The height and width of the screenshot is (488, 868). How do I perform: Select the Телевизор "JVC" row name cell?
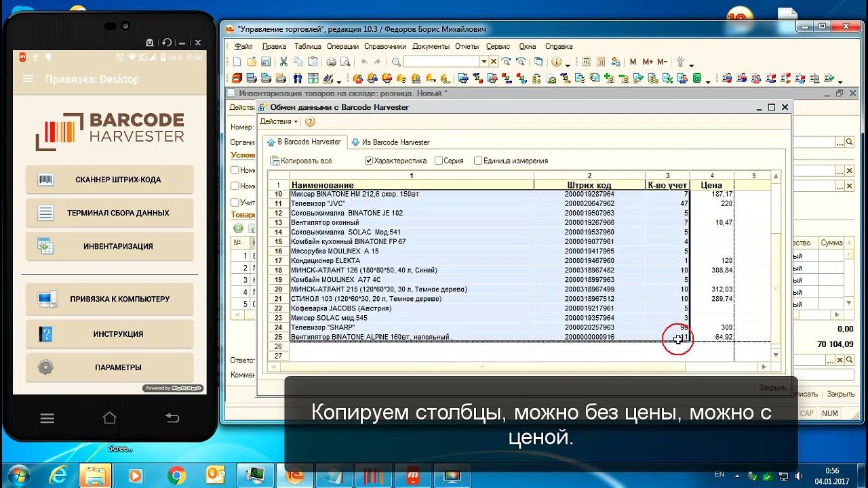coord(412,203)
